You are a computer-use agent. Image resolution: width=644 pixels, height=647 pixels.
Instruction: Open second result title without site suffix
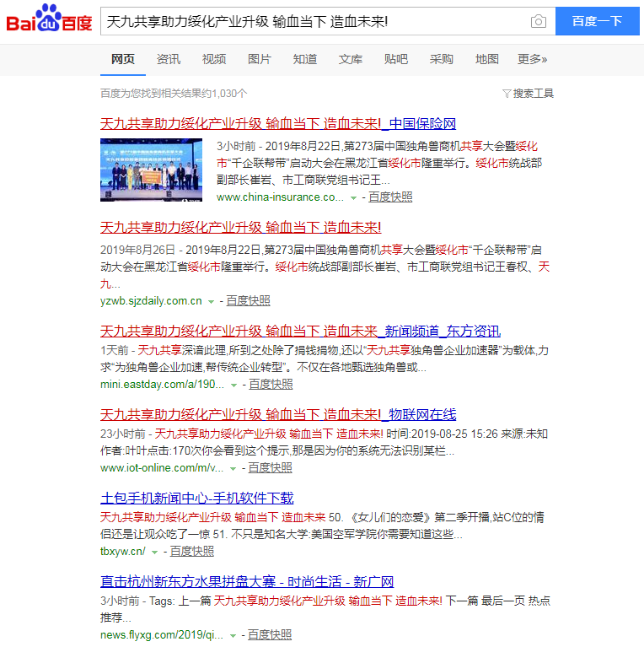pyautogui.click(x=240, y=228)
